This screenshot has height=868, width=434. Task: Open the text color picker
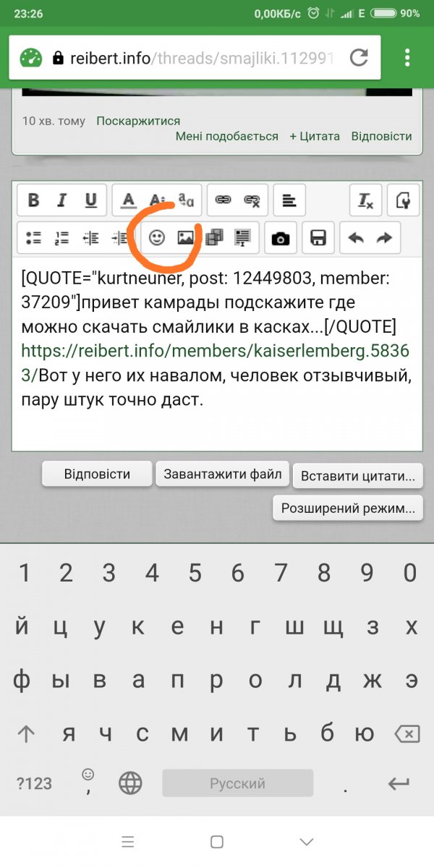(x=128, y=200)
